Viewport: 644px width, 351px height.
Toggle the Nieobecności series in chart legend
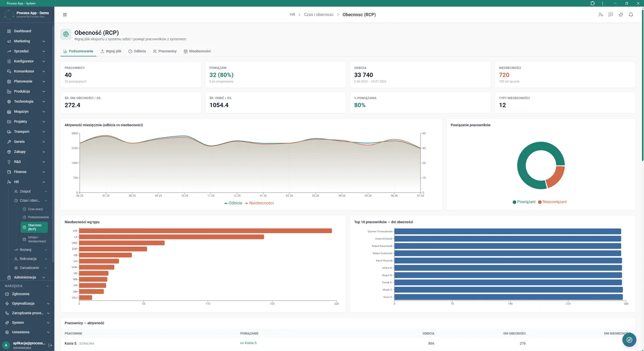(x=259, y=203)
